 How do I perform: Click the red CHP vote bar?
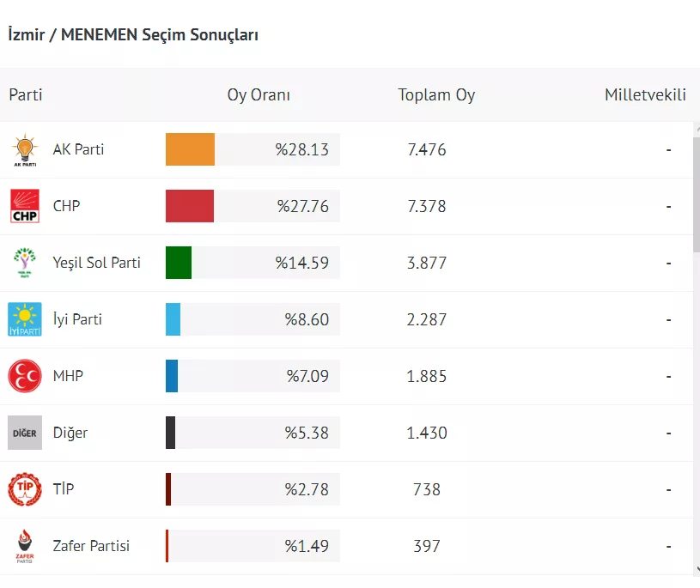pyautogui.click(x=190, y=206)
